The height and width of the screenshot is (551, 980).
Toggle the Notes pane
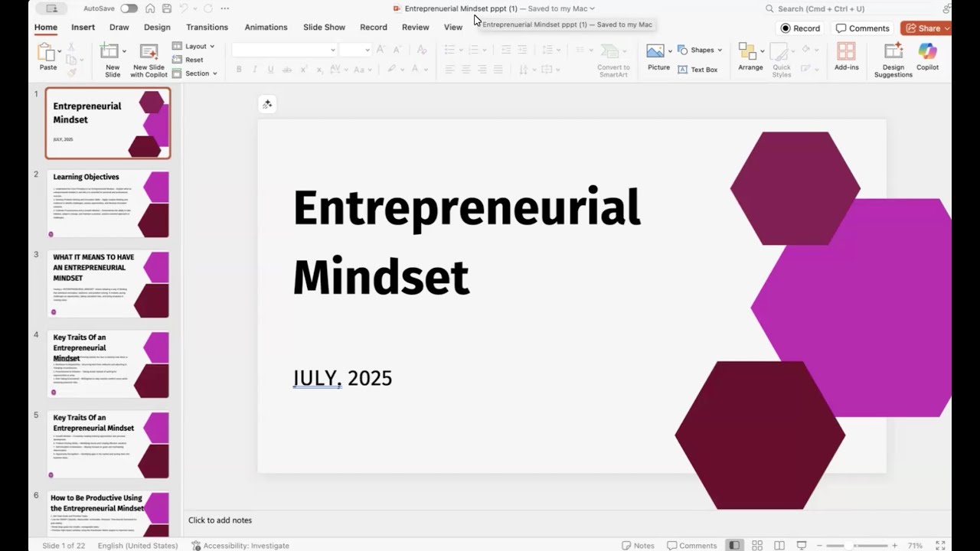click(639, 546)
